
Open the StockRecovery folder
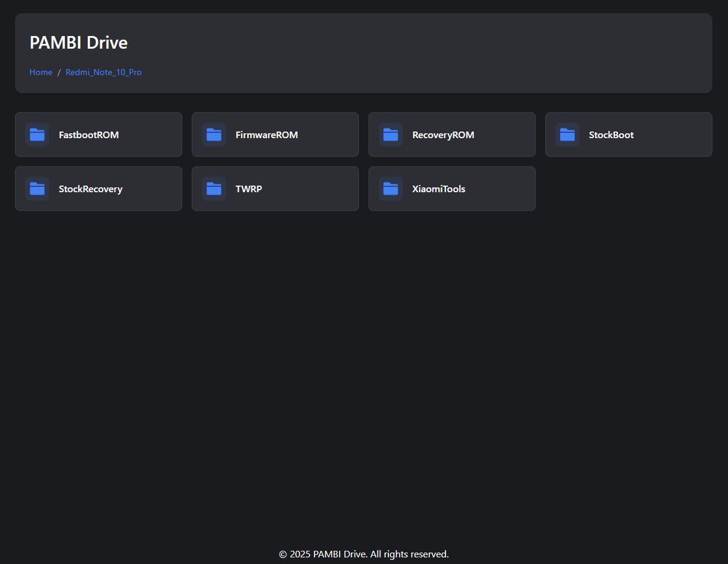pos(98,189)
